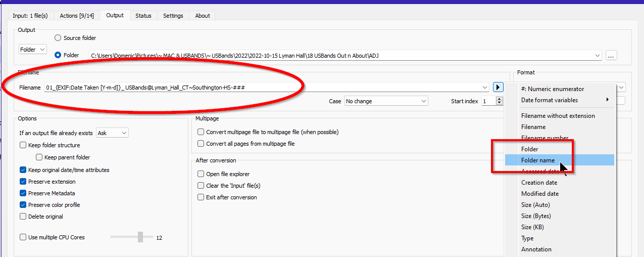Increase the Start index stepper
Image resolution: width=644 pixels, height=257 pixels.
pyautogui.click(x=500, y=99)
